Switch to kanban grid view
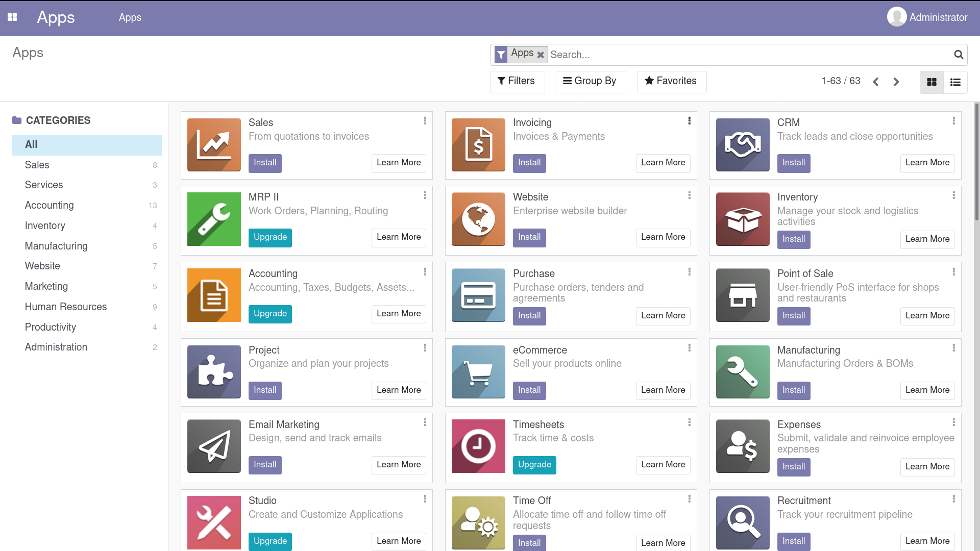980x551 pixels. pos(932,82)
